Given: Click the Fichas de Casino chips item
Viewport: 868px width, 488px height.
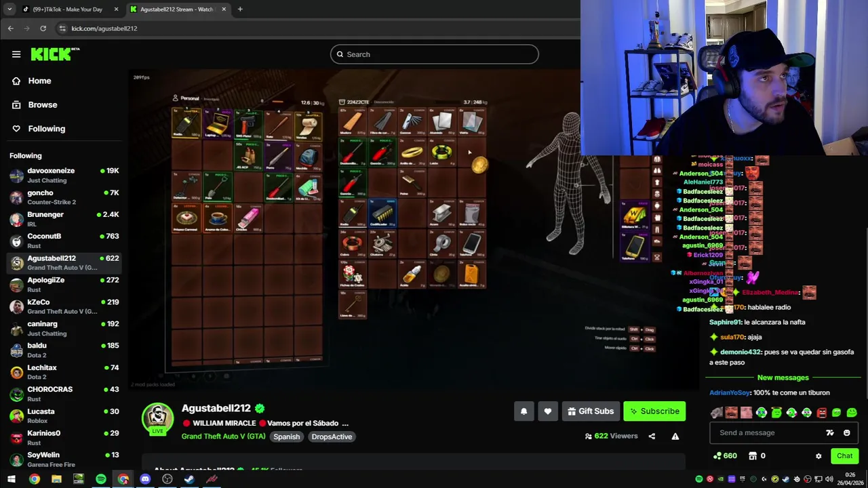Looking at the screenshot, I should coord(352,274).
